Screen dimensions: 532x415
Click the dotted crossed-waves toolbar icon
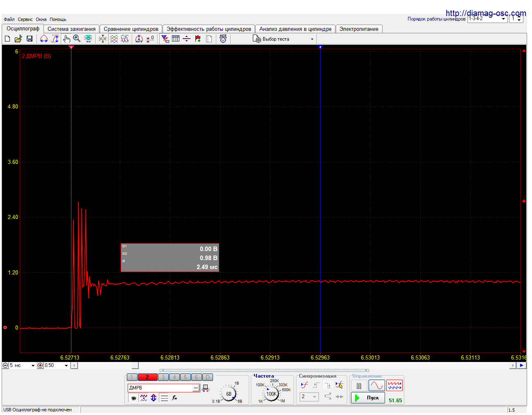click(103, 39)
